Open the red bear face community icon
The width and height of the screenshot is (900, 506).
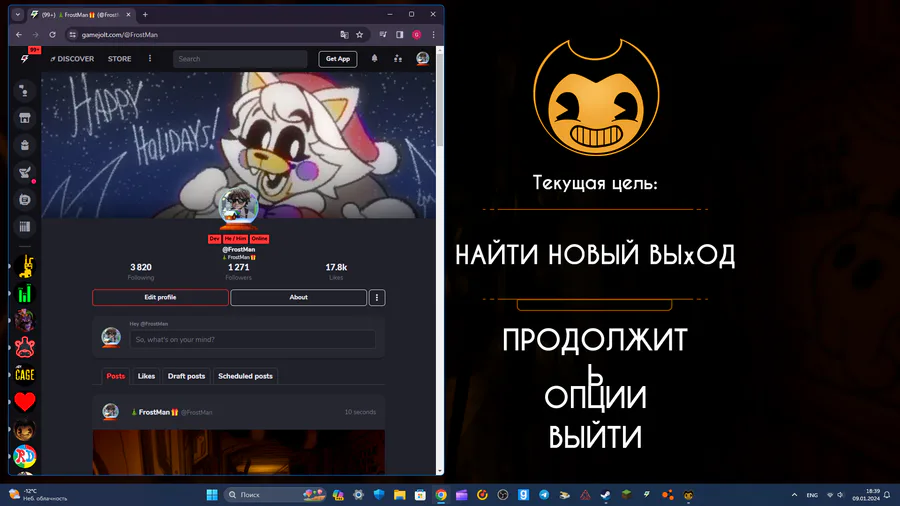tap(25, 348)
